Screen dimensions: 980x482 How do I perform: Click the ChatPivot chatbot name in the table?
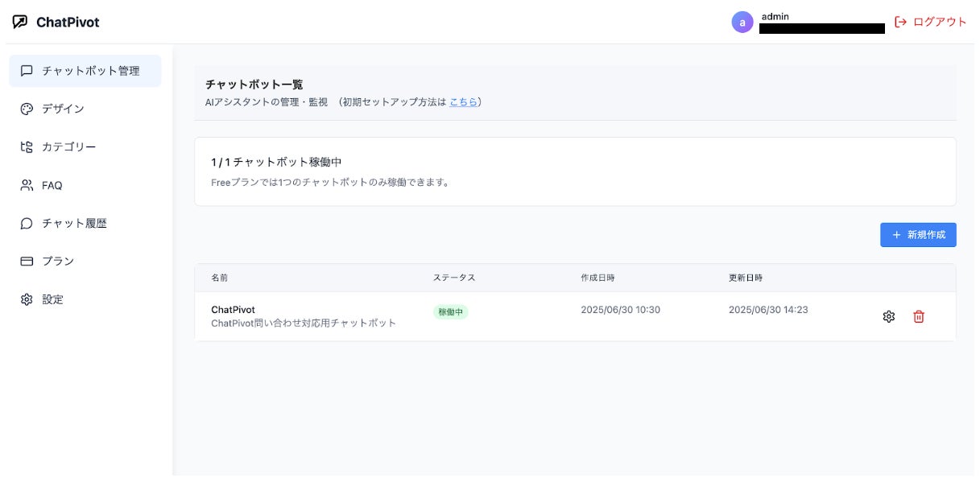(233, 310)
